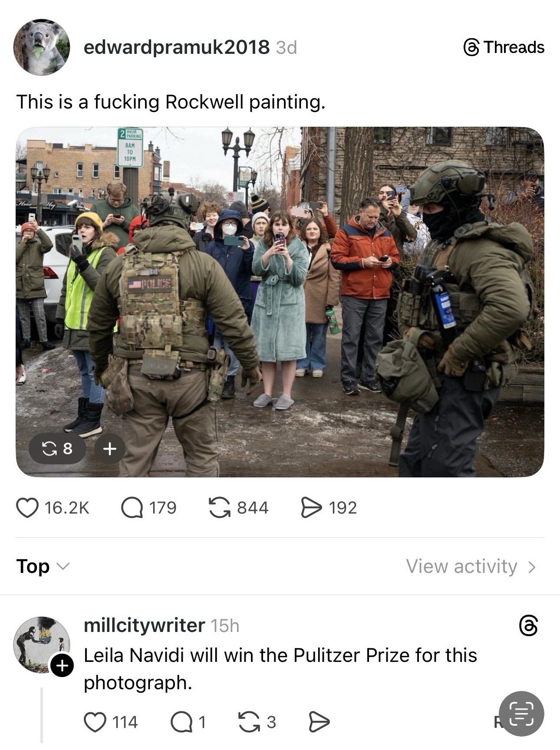Like the post by edwardpramuk2018
The image size is (560, 750).
(x=27, y=507)
